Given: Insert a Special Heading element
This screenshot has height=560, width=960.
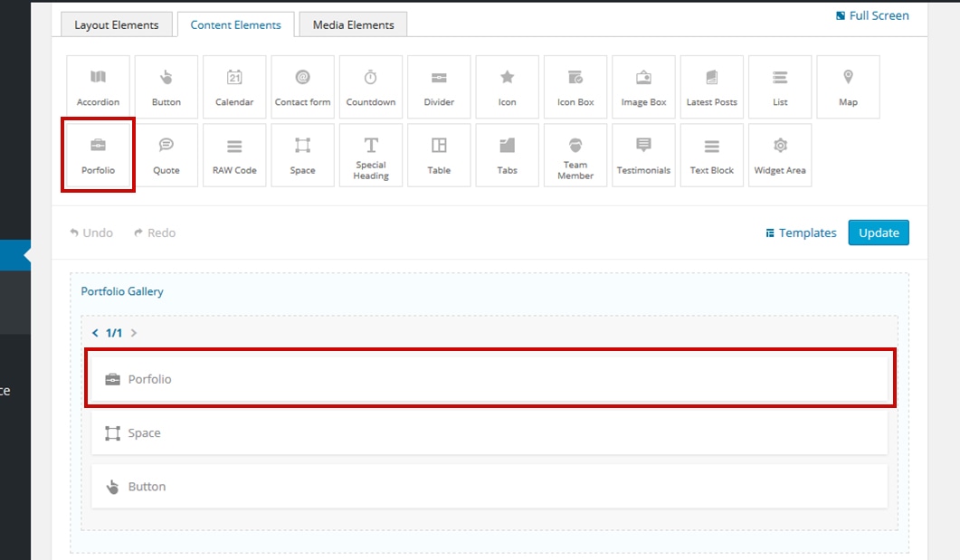Looking at the screenshot, I should [371, 156].
